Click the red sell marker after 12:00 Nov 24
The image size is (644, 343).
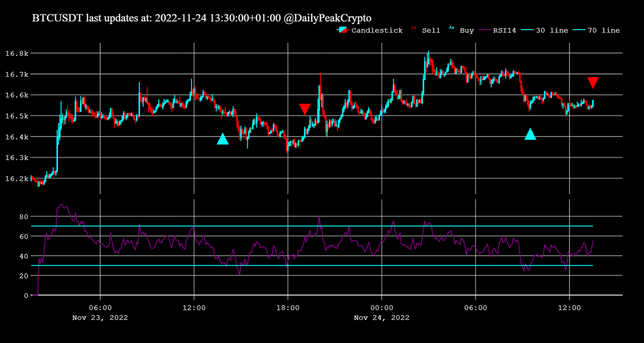(593, 83)
